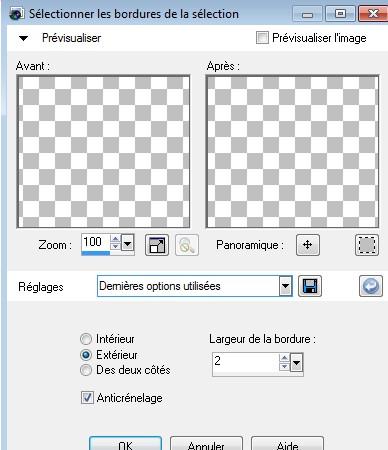388x450 pixels.
Task: Click the app icon in title bar
Action: pyautogui.click(x=17, y=14)
